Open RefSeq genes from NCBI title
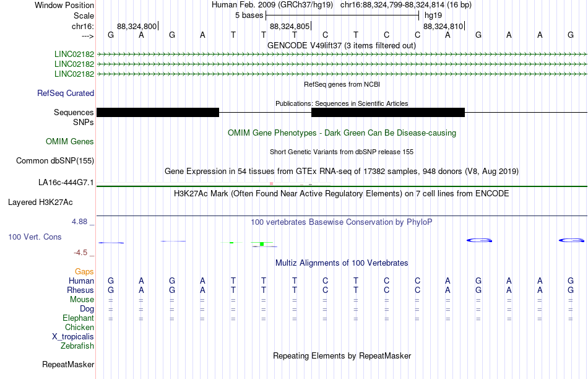 pos(342,84)
